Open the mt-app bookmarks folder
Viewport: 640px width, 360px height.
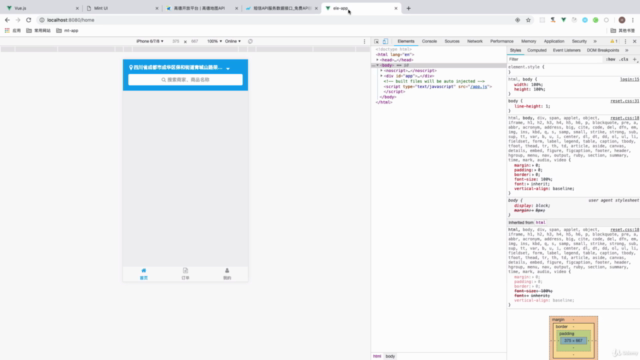[67, 31]
